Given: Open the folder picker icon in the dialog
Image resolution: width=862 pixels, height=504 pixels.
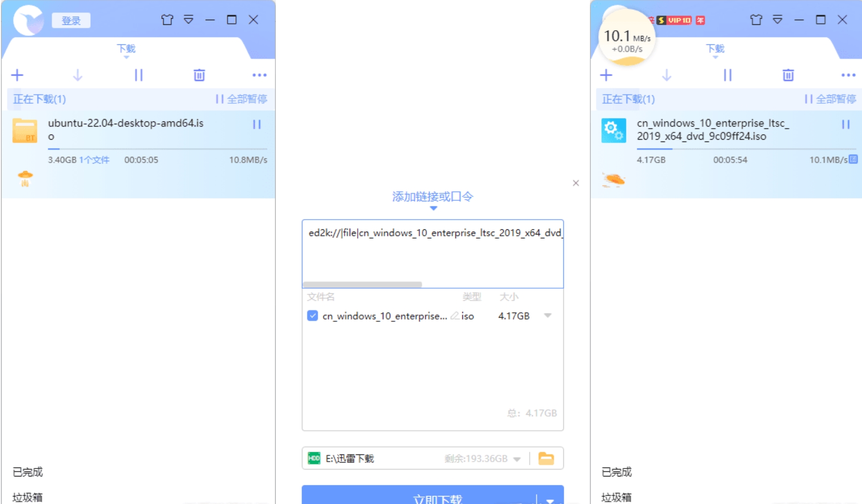Looking at the screenshot, I should pyautogui.click(x=547, y=458).
